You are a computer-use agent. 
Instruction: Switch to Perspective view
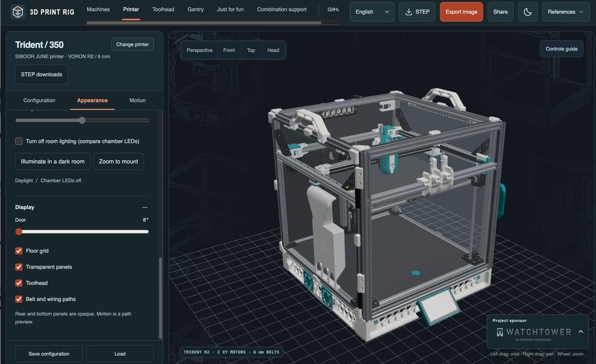click(200, 50)
